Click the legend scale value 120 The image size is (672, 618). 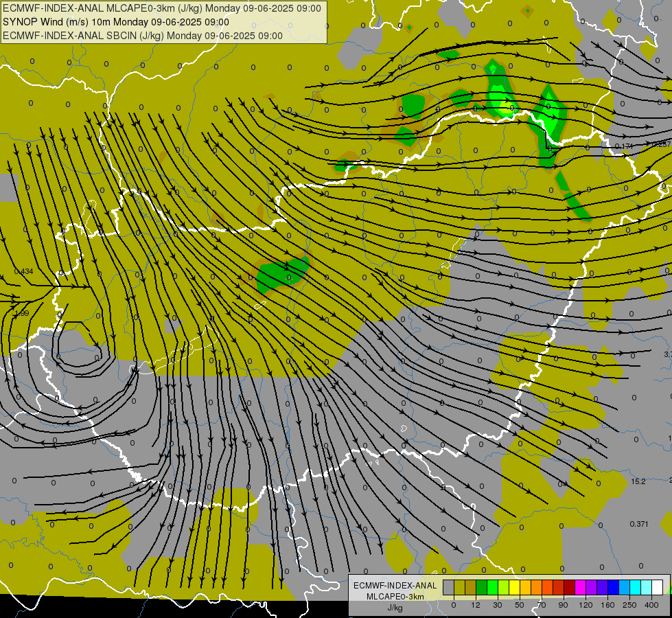click(586, 605)
